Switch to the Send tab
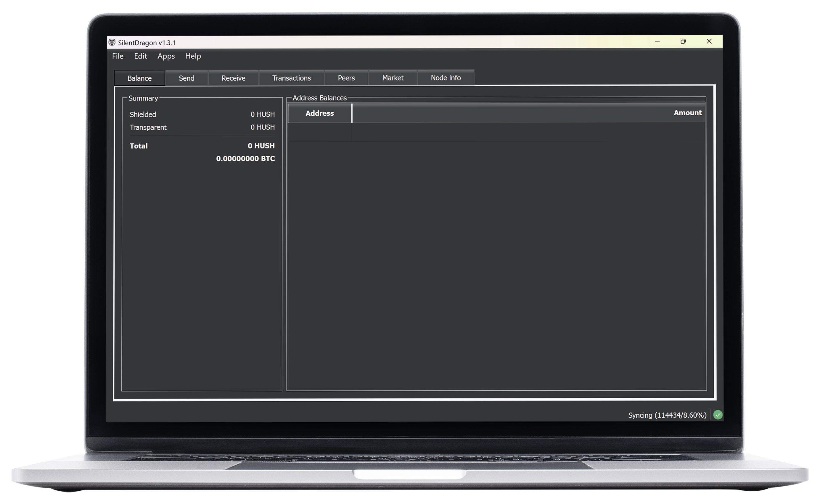Screen dimensions: 820x504 pos(186,78)
